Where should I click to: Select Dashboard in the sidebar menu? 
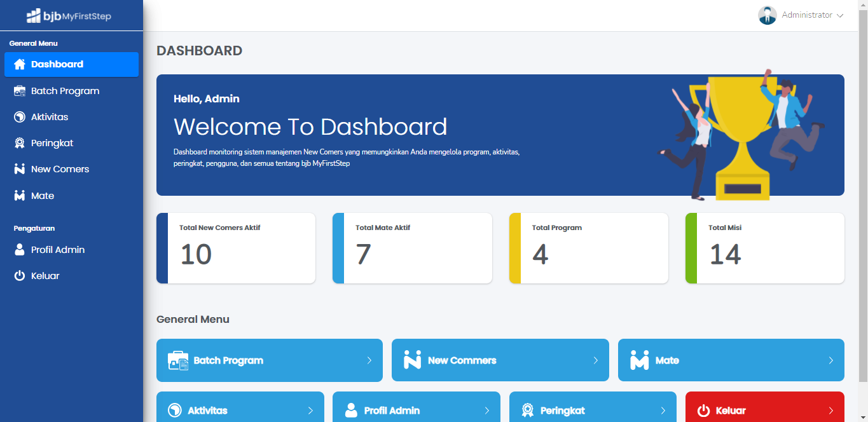click(71, 64)
